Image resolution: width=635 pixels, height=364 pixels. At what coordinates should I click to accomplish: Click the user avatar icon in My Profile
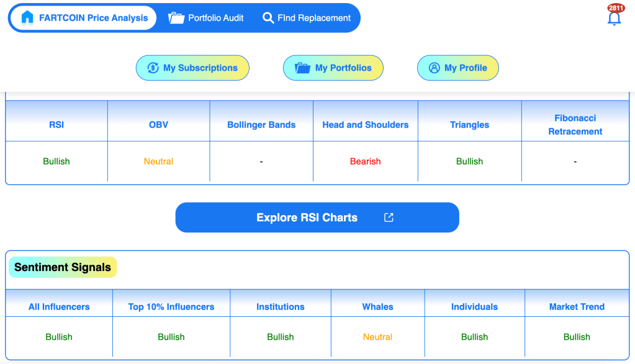point(434,68)
